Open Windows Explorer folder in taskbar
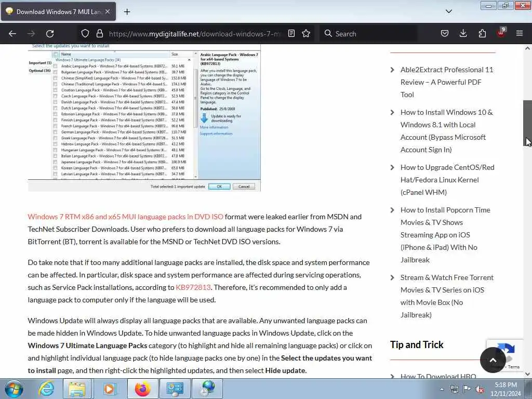The image size is (532, 399). (x=77, y=389)
